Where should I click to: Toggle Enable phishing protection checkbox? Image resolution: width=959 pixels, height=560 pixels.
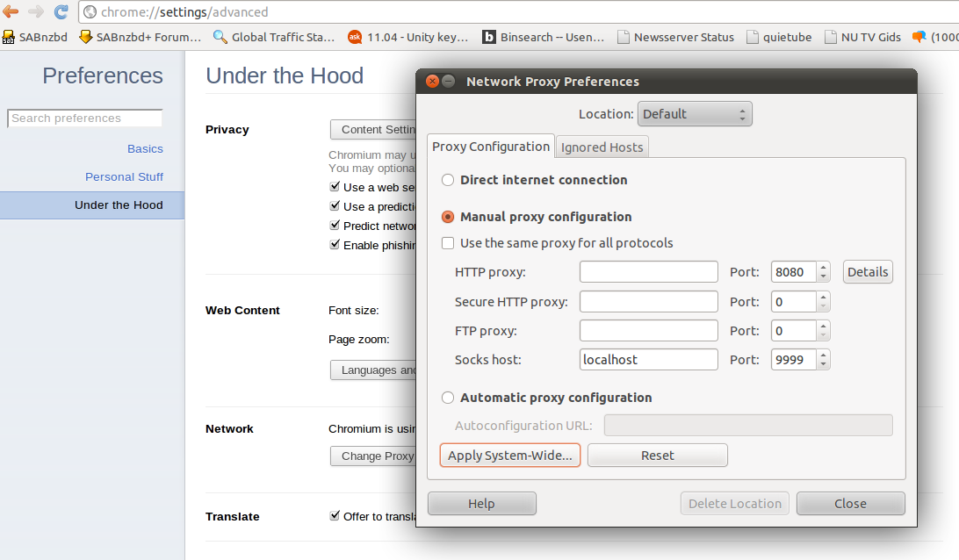click(335, 245)
